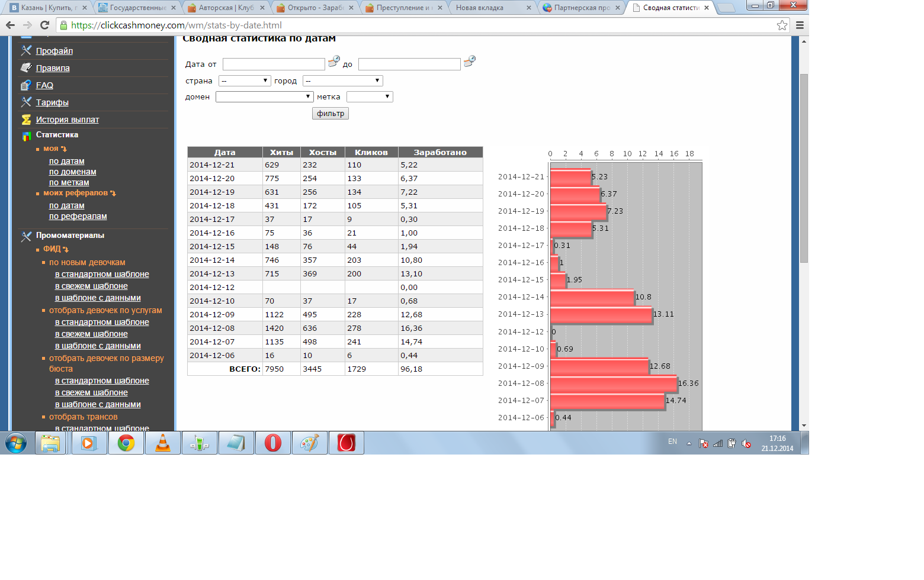Click the 'EN' language indicator in tray
This screenshot has height=580, width=924.
(x=672, y=442)
